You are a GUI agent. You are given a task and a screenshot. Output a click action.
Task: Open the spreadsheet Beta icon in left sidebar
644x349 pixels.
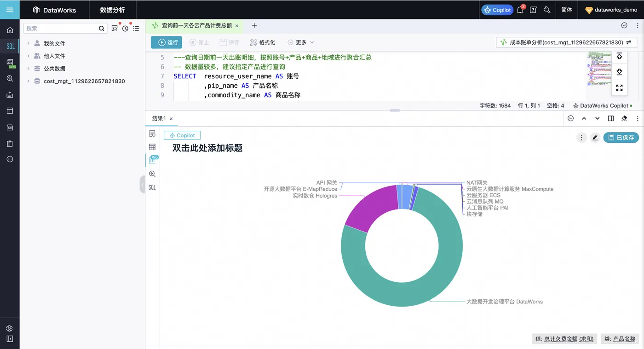point(10,63)
